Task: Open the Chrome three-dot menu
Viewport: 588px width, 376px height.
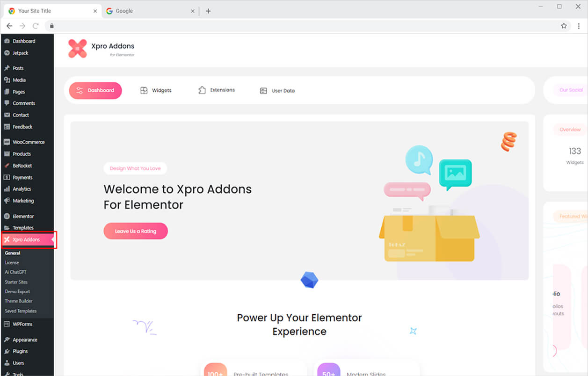Action: pyautogui.click(x=579, y=26)
